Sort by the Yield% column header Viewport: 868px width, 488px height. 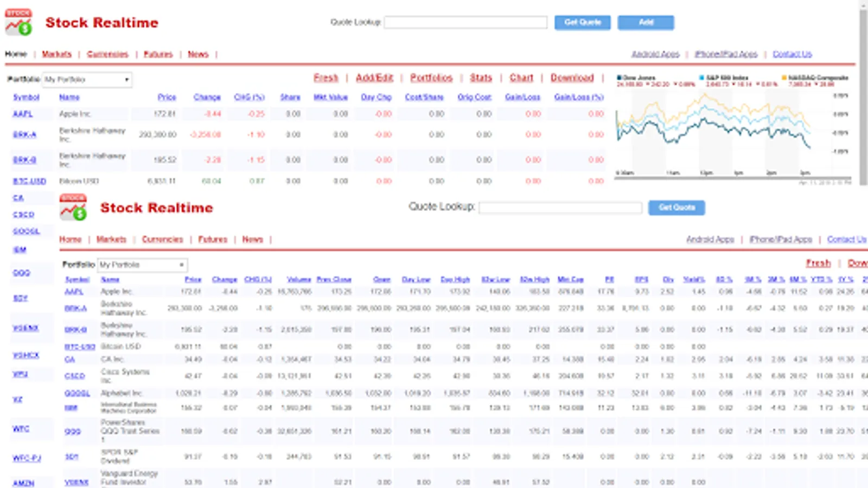[694, 279]
